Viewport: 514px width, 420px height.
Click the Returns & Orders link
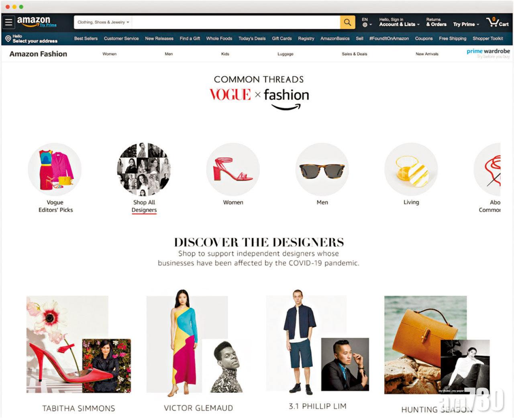(x=436, y=22)
